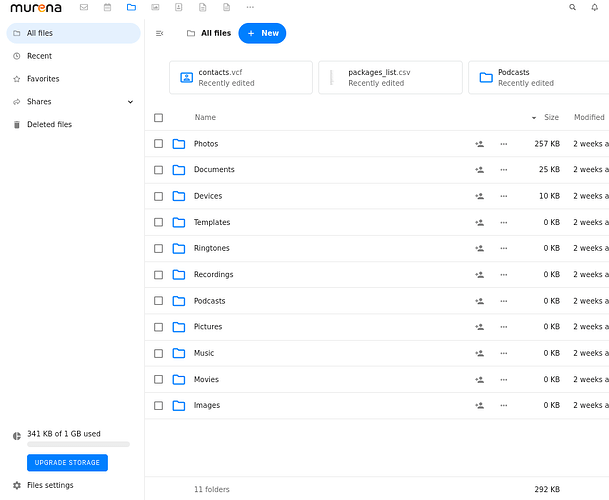The height and width of the screenshot is (500, 609).
Task: Open actions menu for Movies folder
Action: click(x=504, y=380)
